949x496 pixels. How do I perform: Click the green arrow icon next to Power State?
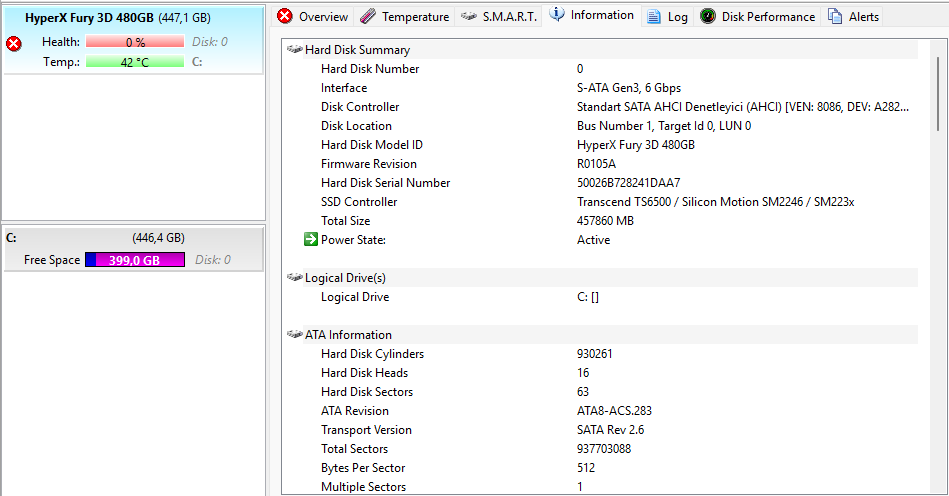(x=310, y=240)
